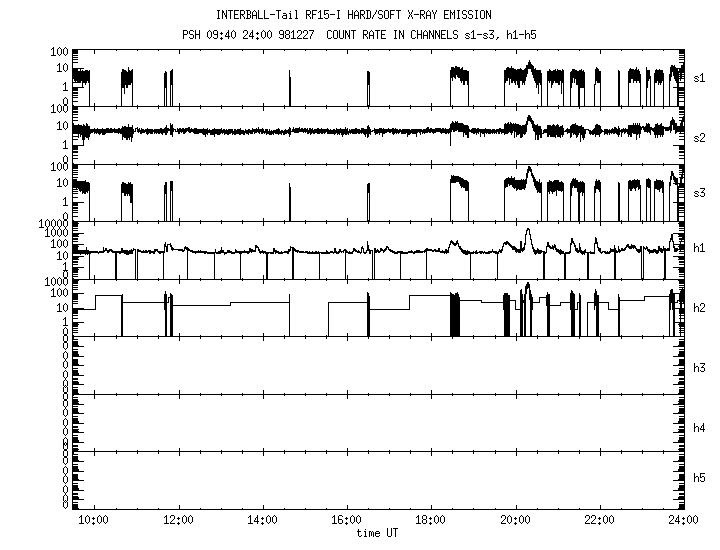Screen dimensions: 720x550
Task: Click the 14:00 time axis tick label
Action: tap(262, 520)
